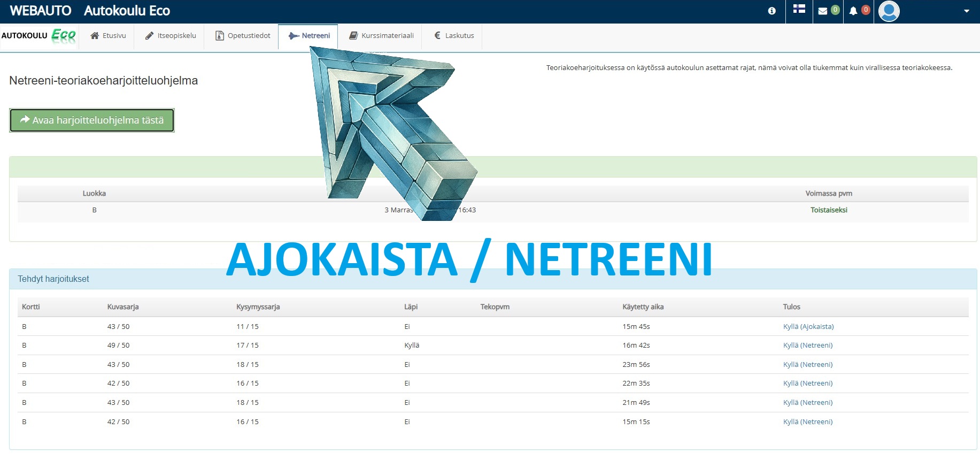Open Kyllä (Netreeni) link for 23m 56s row
This screenshot has height=468, width=980.
click(807, 365)
